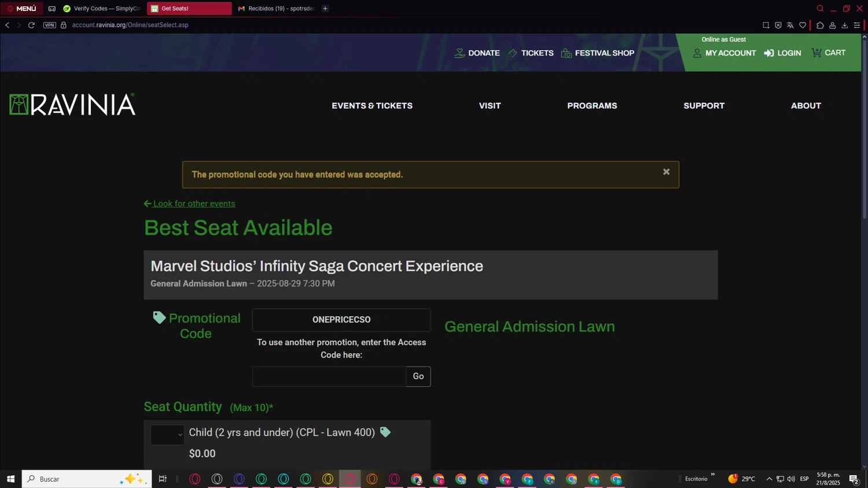Click the Opera snapshot capture icon
The image size is (868, 488).
pos(766,25)
